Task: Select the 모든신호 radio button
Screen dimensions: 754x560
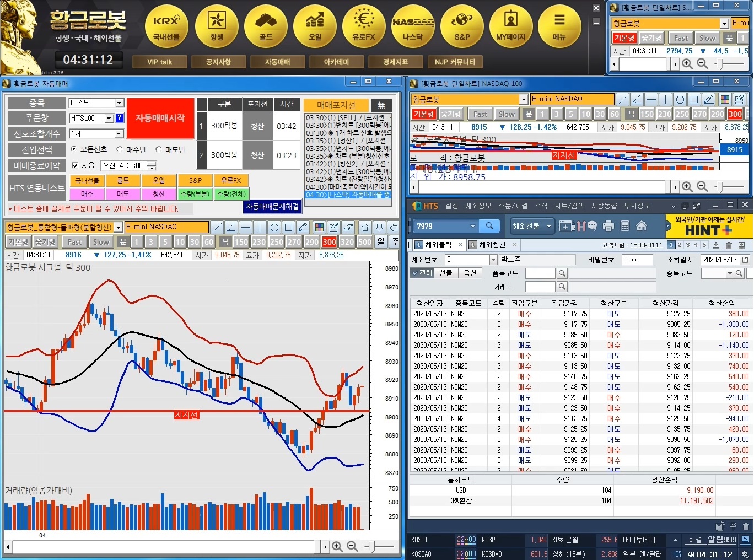Action: coord(74,149)
